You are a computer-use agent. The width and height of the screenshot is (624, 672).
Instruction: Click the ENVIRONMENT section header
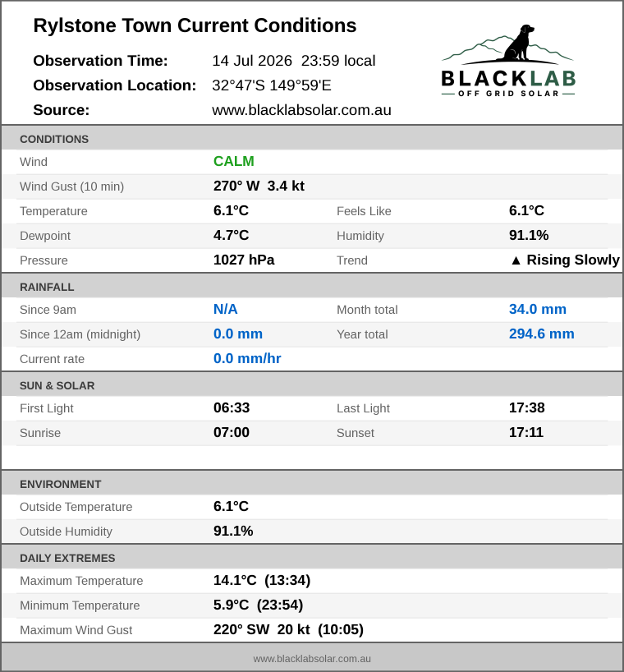pyautogui.click(x=312, y=484)
